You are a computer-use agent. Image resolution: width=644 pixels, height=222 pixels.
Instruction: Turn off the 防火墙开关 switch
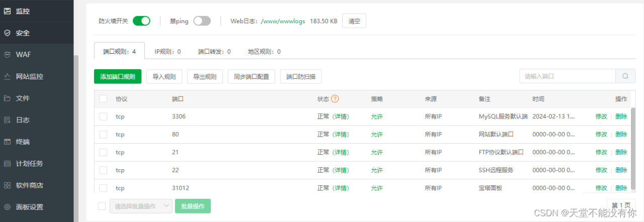point(141,21)
